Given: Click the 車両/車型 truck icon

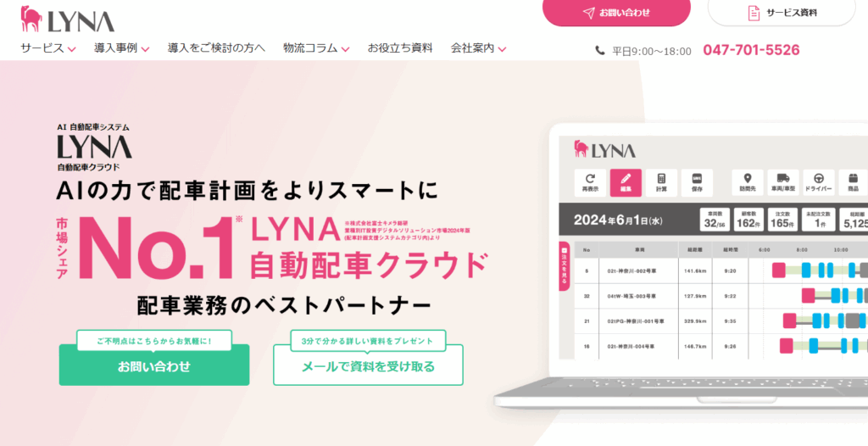Looking at the screenshot, I should [782, 178].
